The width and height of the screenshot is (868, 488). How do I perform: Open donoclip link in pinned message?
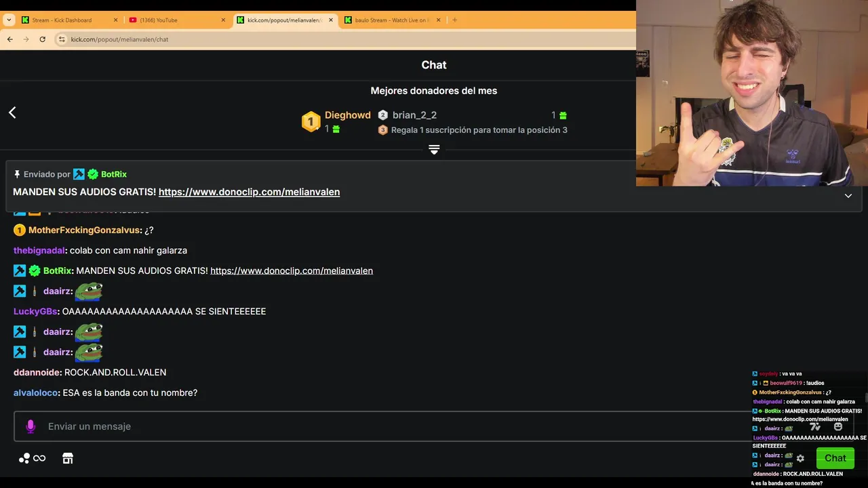click(x=249, y=192)
